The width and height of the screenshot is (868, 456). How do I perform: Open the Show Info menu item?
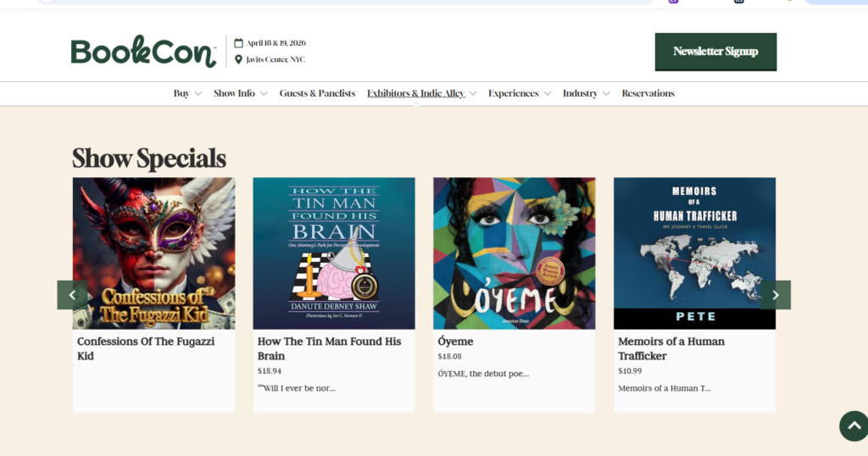(234, 93)
